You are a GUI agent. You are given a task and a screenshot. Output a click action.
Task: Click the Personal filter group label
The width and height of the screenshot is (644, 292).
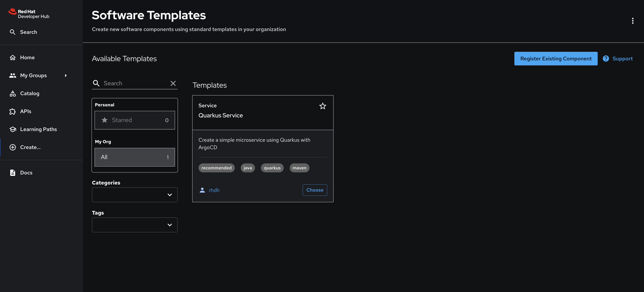[x=104, y=105]
